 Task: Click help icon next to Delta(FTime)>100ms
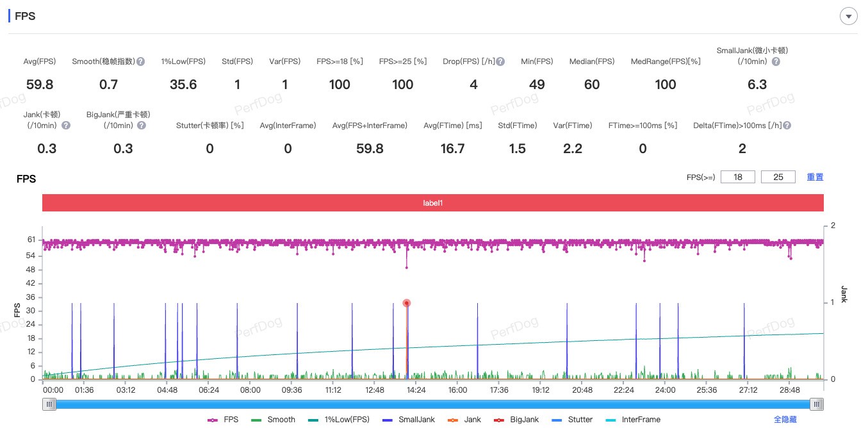coord(787,126)
